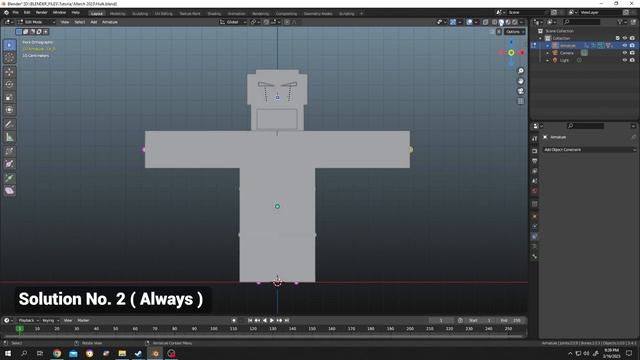Viewport: 640px width, 360px height.
Task: Click the Blender logo menu icon
Action: pos(6,13)
